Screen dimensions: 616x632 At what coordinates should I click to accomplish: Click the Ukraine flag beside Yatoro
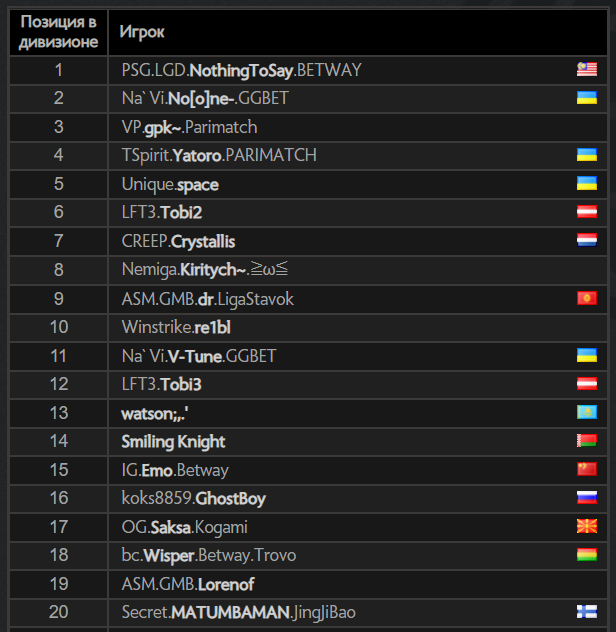[x=587, y=155]
